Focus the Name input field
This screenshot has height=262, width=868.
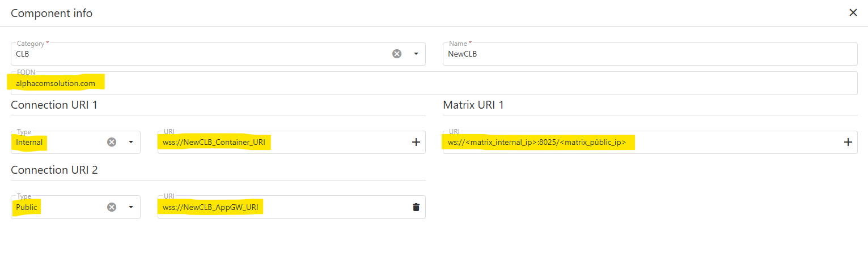pyautogui.click(x=649, y=54)
